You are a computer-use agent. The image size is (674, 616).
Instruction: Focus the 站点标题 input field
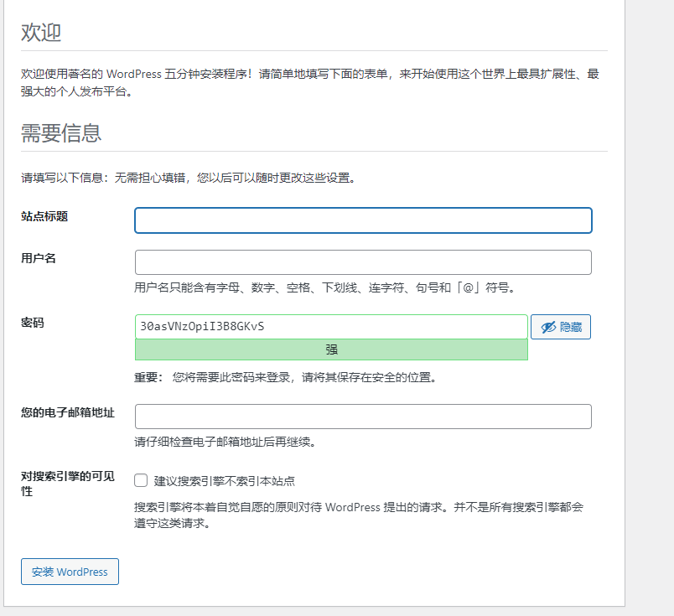tap(363, 220)
